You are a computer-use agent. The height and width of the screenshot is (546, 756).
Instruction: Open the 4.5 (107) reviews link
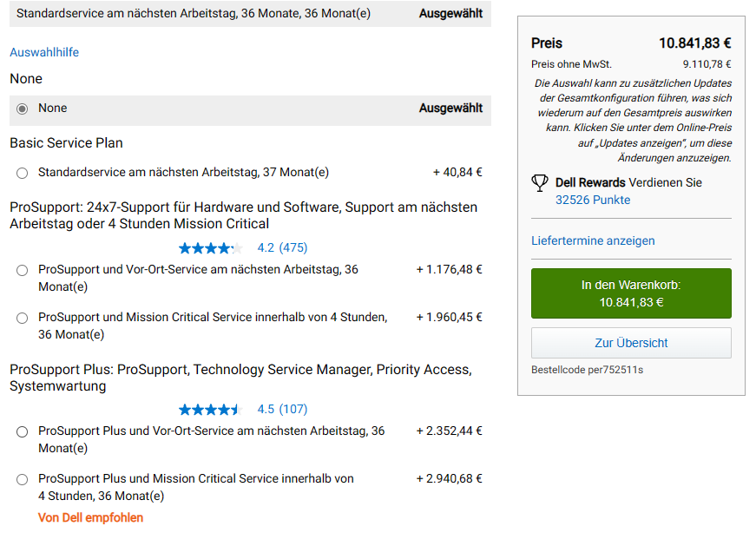click(282, 410)
